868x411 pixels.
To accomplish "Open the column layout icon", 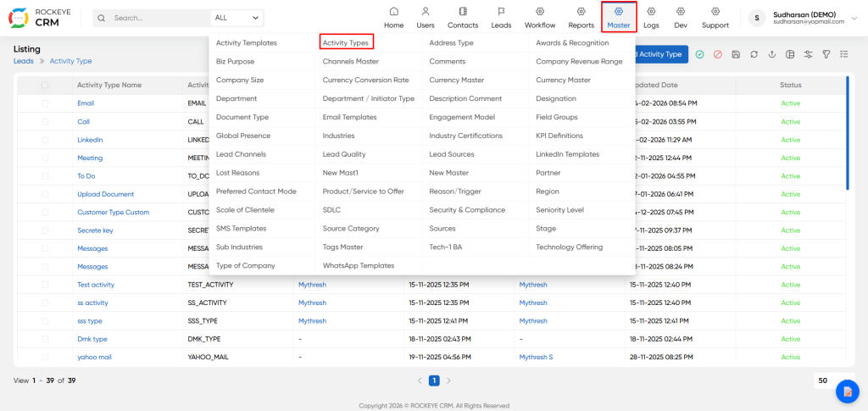I will click(790, 54).
